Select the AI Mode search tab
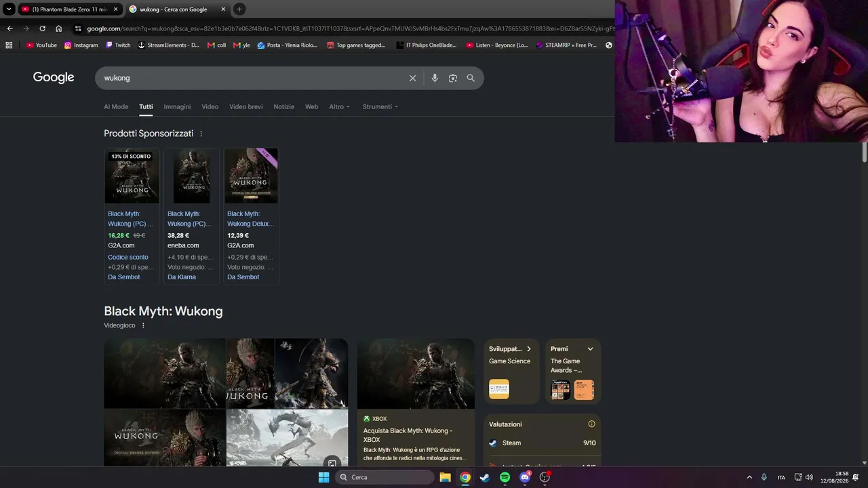 (116, 107)
